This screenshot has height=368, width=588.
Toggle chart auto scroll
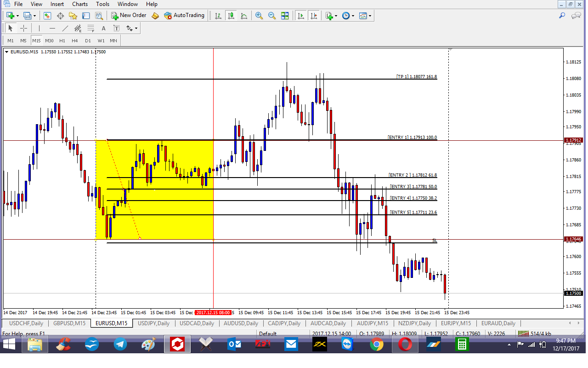[301, 16]
